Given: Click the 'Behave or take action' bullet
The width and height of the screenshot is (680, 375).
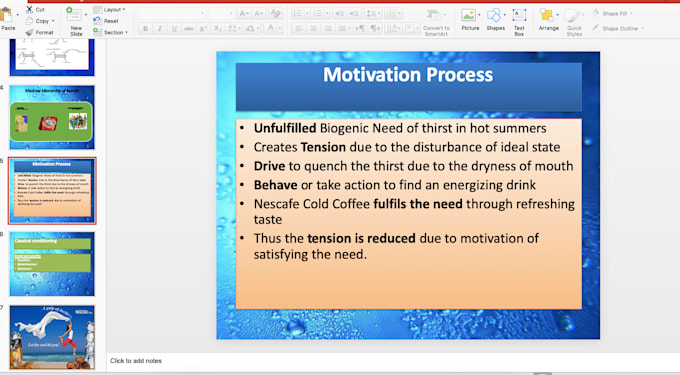Looking at the screenshot, I should click(395, 185).
